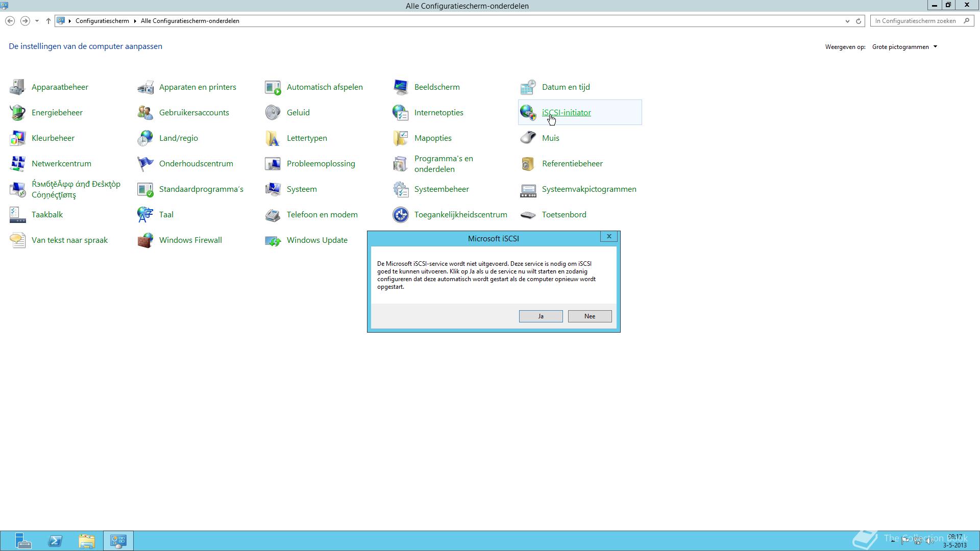Refresh the Control Panel view

pyautogui.click(x=859, y=21)
